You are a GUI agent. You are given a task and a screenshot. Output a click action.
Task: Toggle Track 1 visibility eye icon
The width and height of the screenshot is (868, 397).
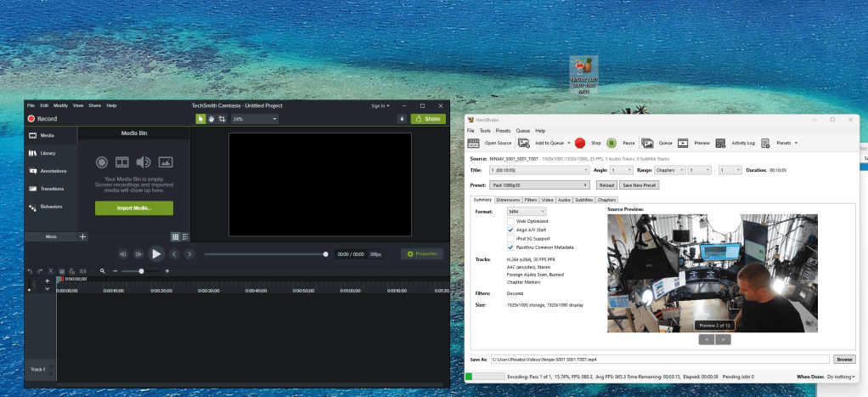point(52,367)
